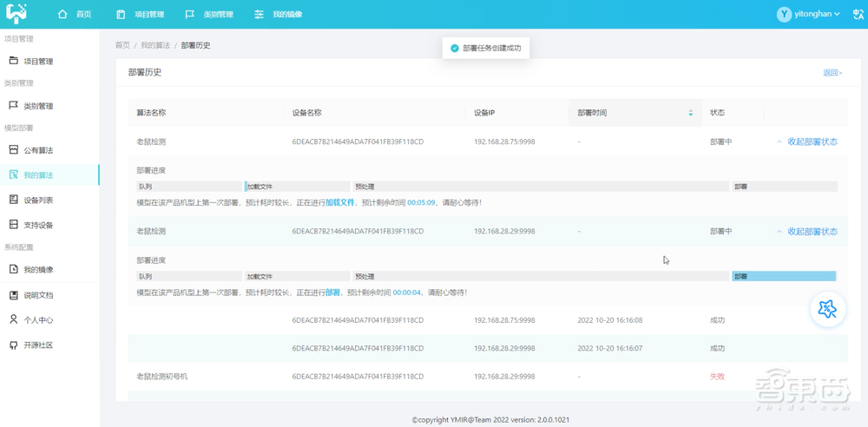
Task: Click the blue 部署 link in progress message
Action: tap(332, 292)
